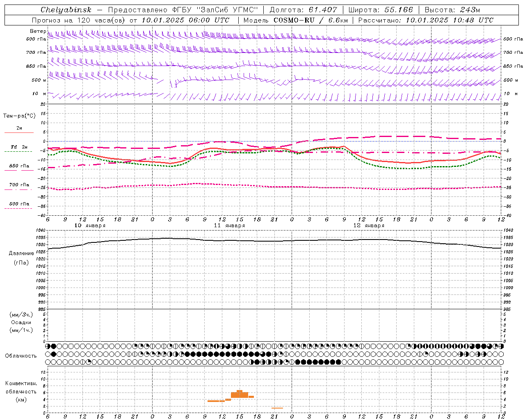Click the left 850 гПа wind level label

(x=36, y=66)
